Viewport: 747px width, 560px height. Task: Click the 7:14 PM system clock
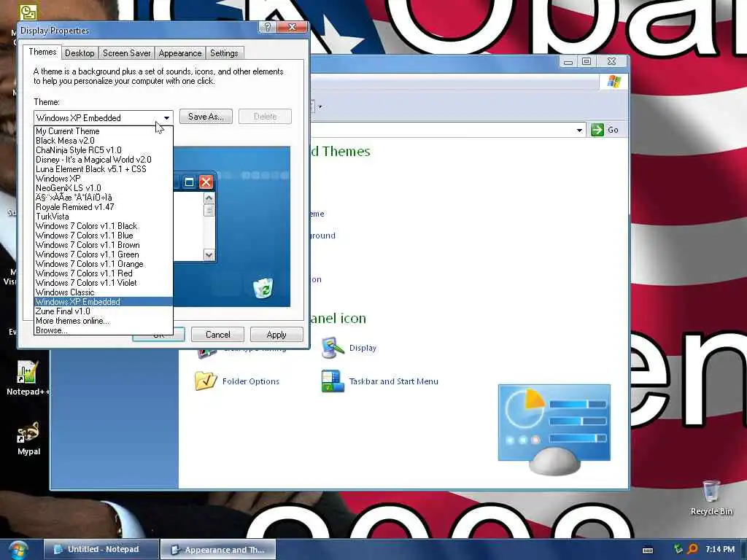(x=720, y=549)
